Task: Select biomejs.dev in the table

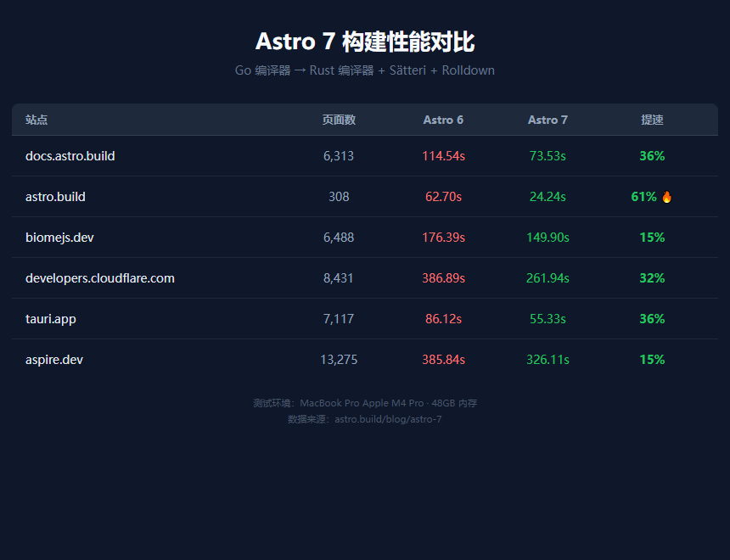Action: [59, 238]
